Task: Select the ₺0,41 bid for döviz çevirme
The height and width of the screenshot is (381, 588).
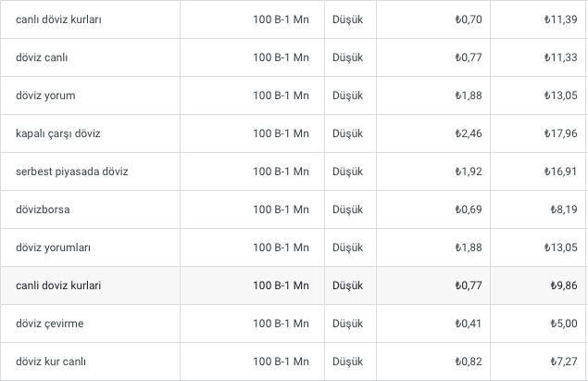Action: coord(469,324)
